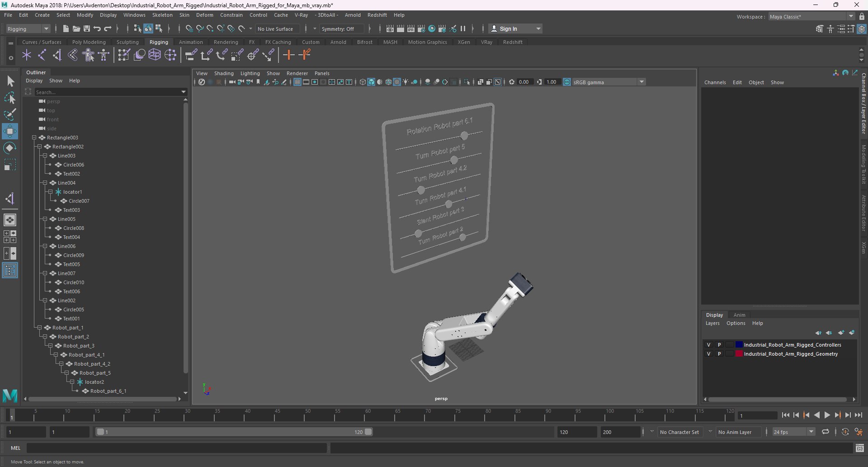This screenshot has width=868, height=467.
Task: Open the Maya Classic workspace dropdown
Action: pyautogui.click(x=811, y=16)
